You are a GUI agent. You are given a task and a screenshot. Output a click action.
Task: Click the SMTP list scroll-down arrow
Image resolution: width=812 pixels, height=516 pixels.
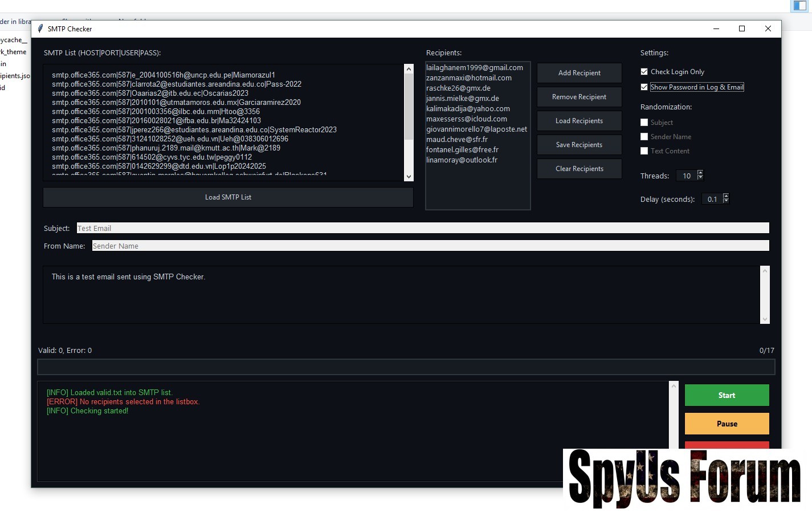[409, 177]
